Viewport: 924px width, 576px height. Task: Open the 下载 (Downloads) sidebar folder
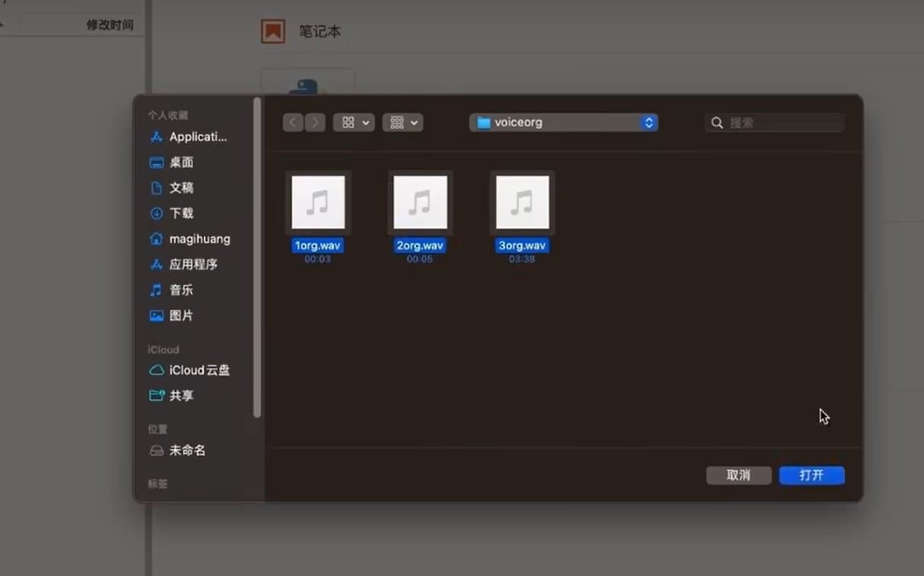(x=181, y=214)
